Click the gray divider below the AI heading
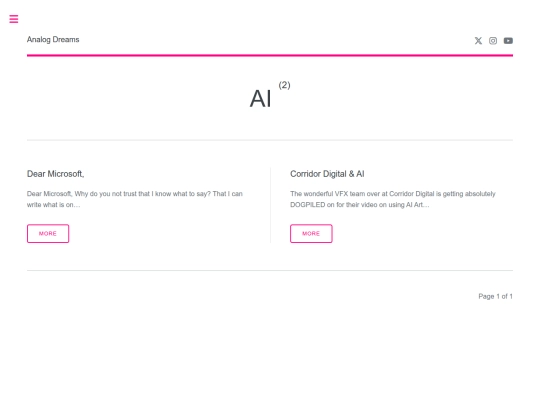The image size is (540, 405). pyautogui.click(x=270, y=140)
